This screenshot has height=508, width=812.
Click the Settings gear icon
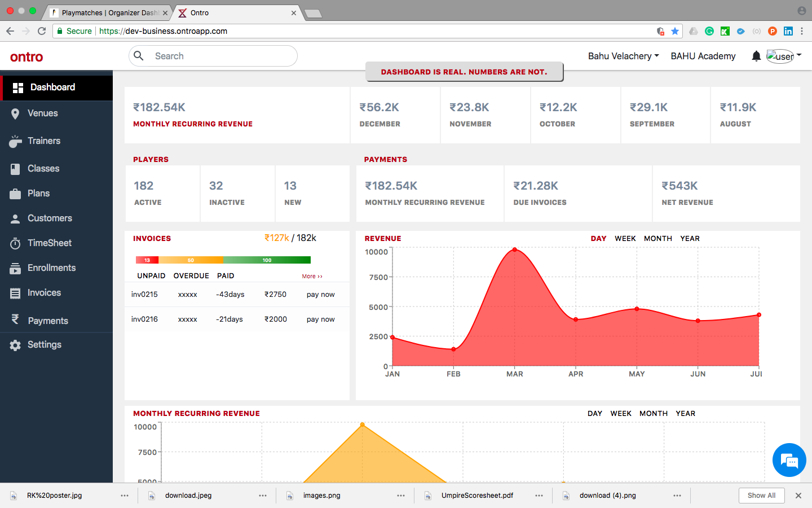(x=15, y=345)
